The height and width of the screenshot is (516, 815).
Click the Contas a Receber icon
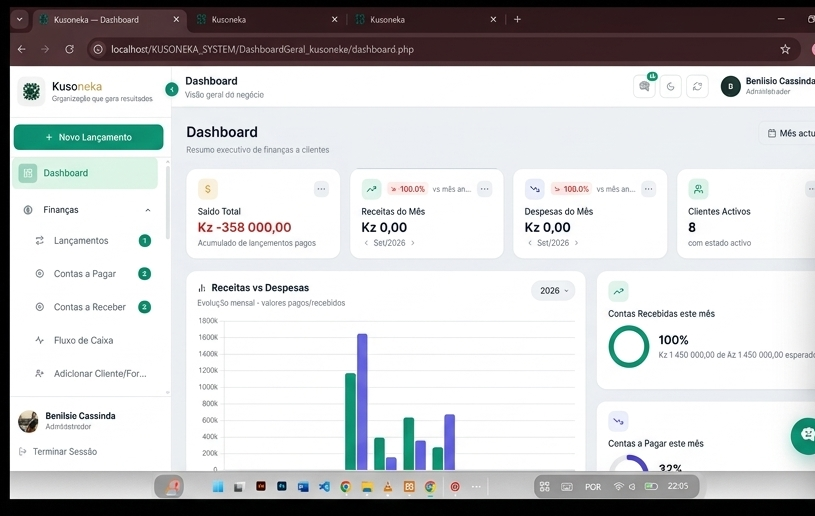point(40,307)
